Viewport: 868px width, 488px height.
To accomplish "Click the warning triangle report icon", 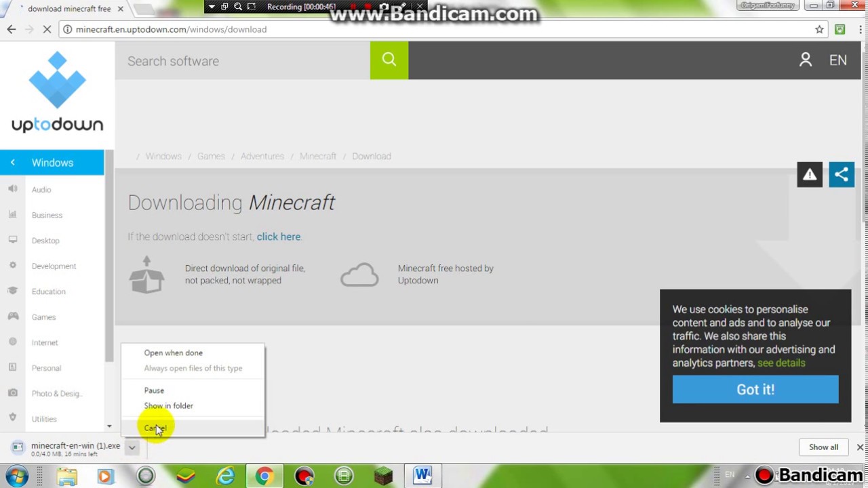I will pos(810,175).
